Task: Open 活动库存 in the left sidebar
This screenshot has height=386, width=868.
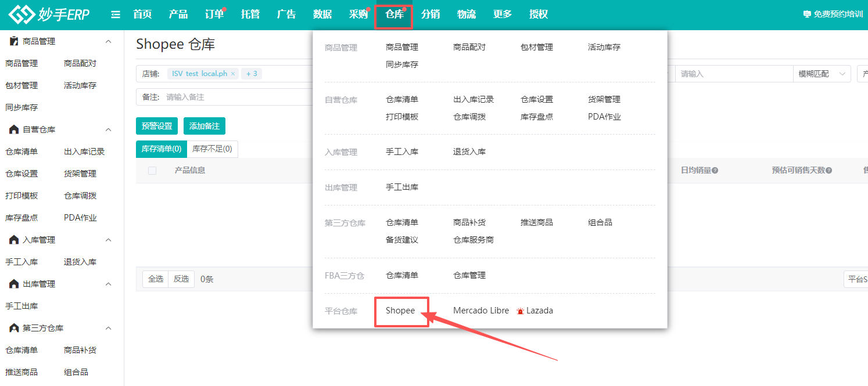Action: click(x=80, y=85)
